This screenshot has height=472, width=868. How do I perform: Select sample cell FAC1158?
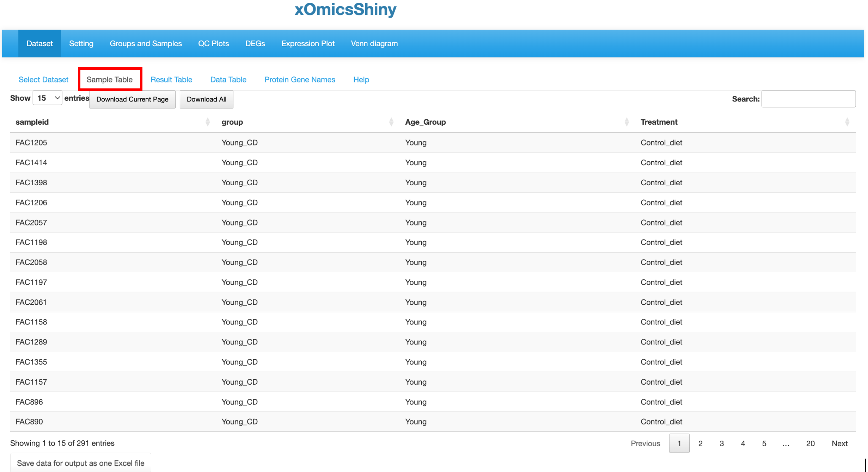click(x=31, y=322)
